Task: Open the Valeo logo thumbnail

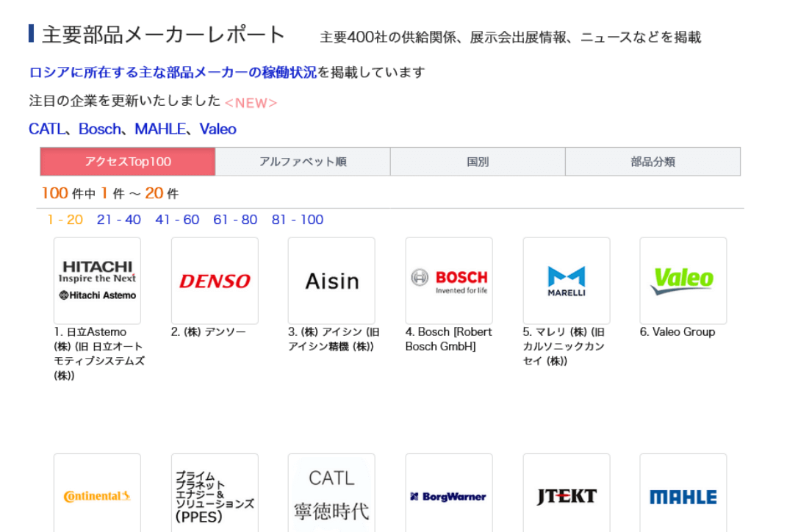Action: [683, 281]
